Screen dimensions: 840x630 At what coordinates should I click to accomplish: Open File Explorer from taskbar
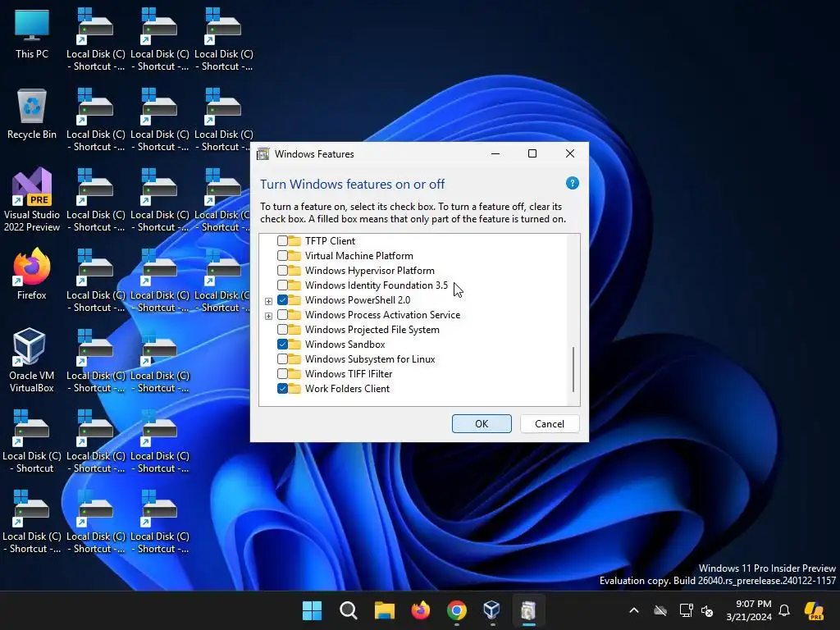click(x=384, y=610)
